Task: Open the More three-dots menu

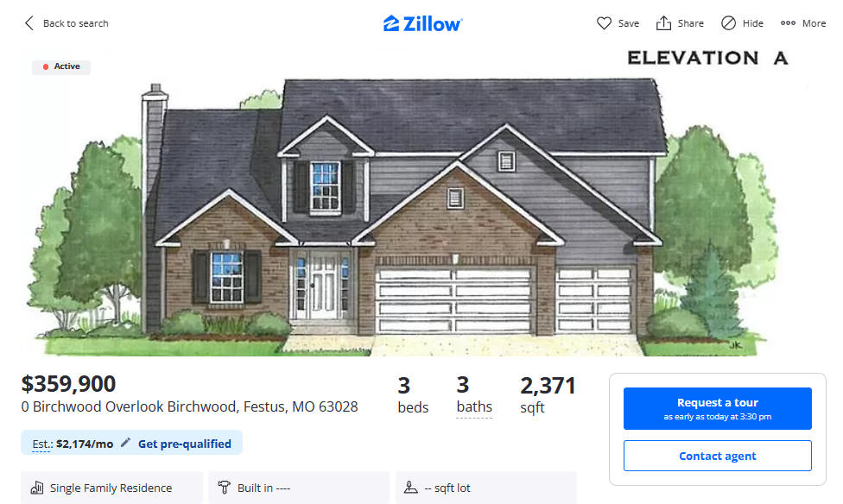Action: 803,23
